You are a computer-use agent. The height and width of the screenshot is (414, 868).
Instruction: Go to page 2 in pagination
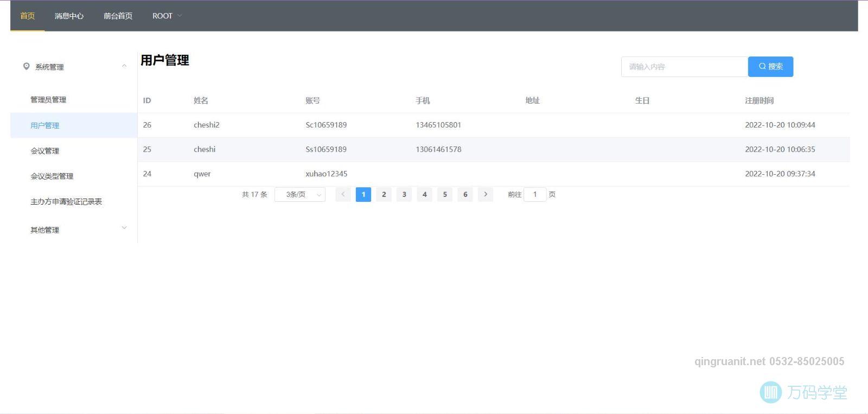pos(384,194)
